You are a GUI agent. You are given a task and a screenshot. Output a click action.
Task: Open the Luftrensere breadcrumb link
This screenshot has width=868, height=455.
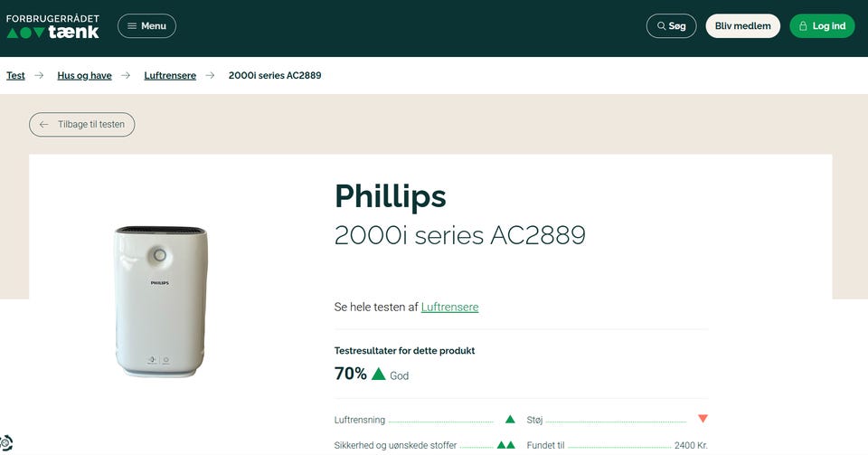point(170,76)
